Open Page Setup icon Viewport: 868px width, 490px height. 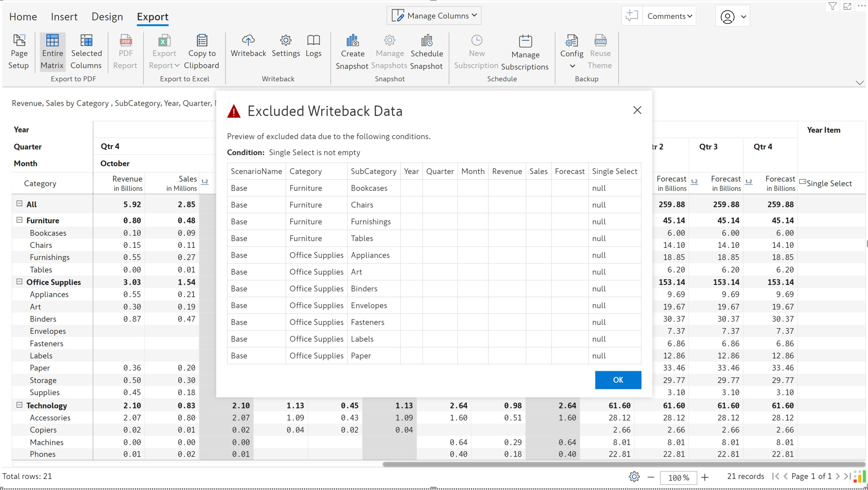(18, 41)
